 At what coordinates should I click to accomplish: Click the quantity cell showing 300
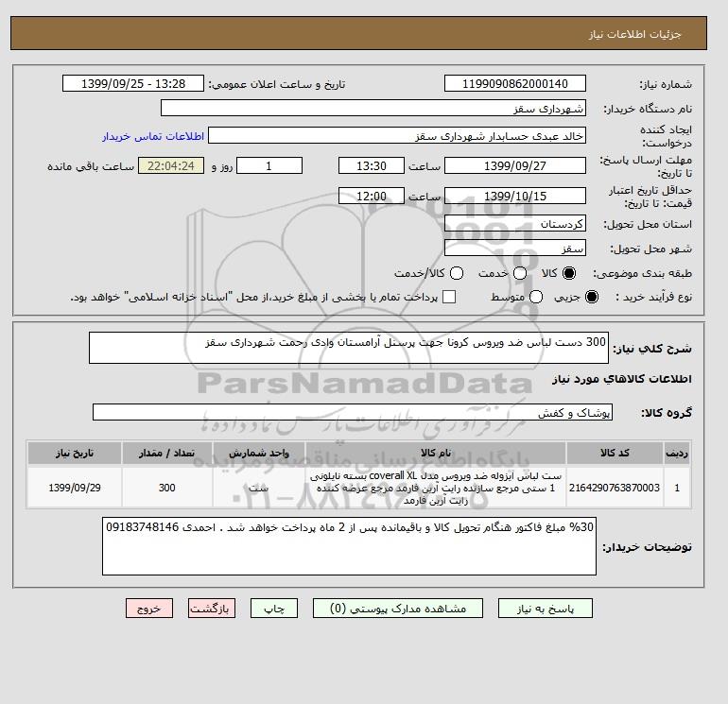click(x=167, y=488)
